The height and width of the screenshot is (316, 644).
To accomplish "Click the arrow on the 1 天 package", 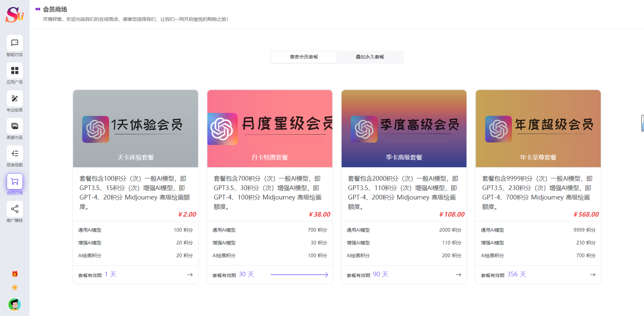I will click(190, 275).
